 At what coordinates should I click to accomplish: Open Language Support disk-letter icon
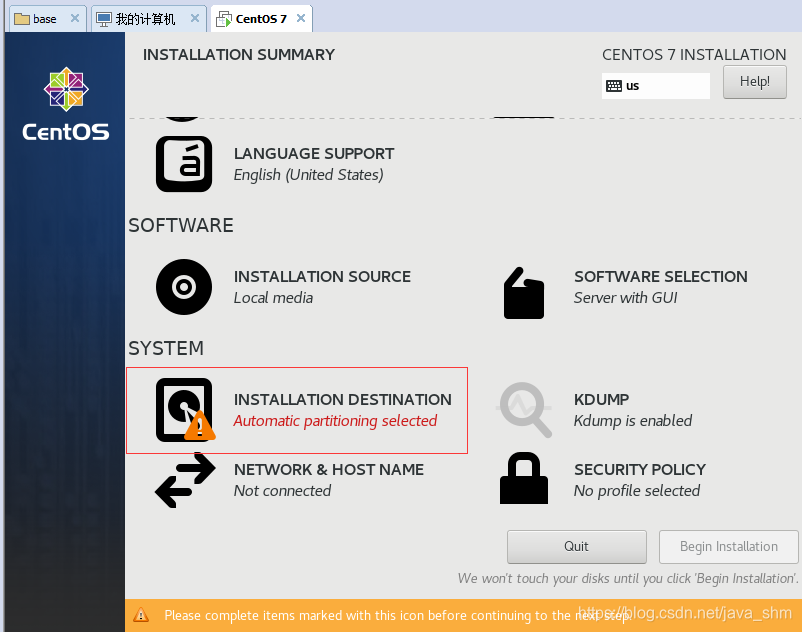click(x=184, y=164)
